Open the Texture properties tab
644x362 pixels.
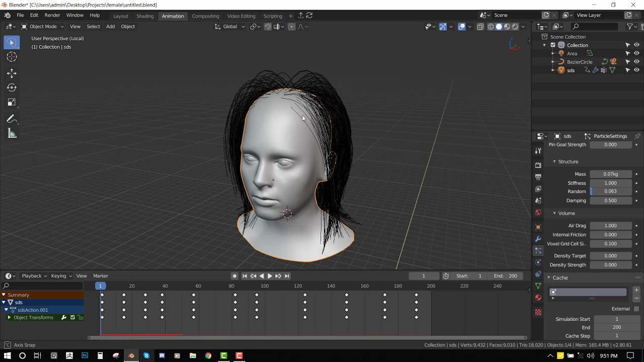[538, 312]
